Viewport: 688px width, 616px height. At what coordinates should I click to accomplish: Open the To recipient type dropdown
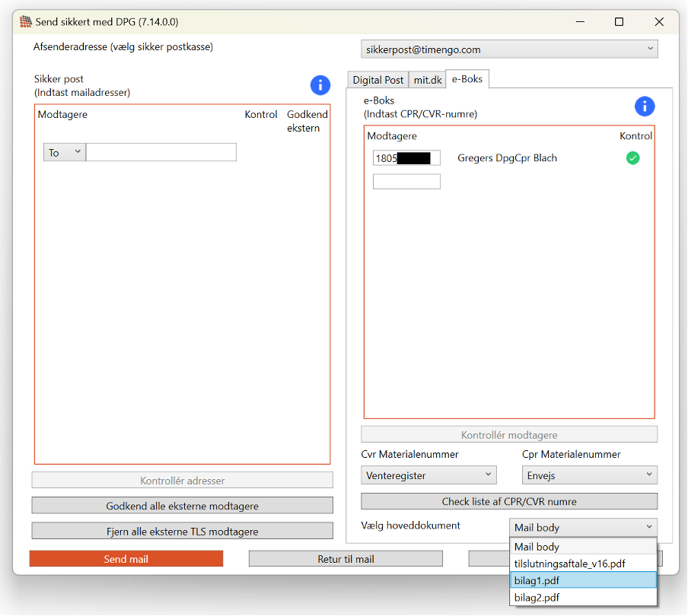(64, 153)
